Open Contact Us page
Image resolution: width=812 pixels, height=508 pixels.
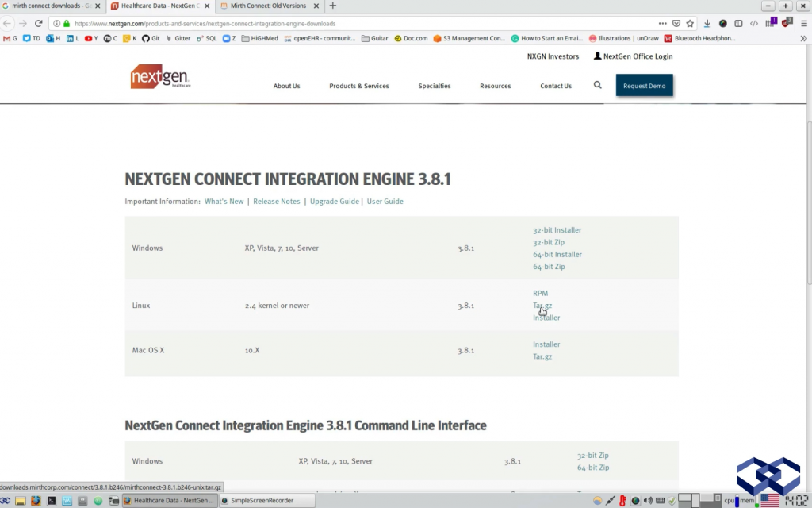[556, 86]
